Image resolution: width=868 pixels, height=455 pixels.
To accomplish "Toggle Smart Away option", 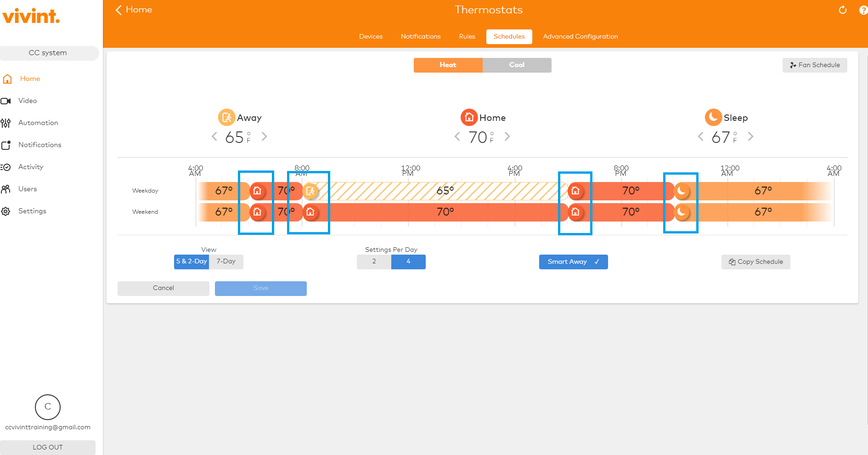I will tap(573, 262).
